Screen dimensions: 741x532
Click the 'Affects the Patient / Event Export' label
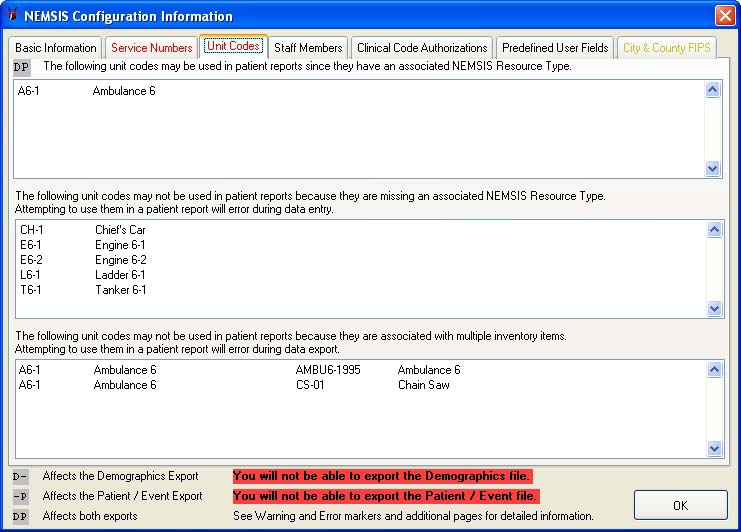tap(122, 496)
